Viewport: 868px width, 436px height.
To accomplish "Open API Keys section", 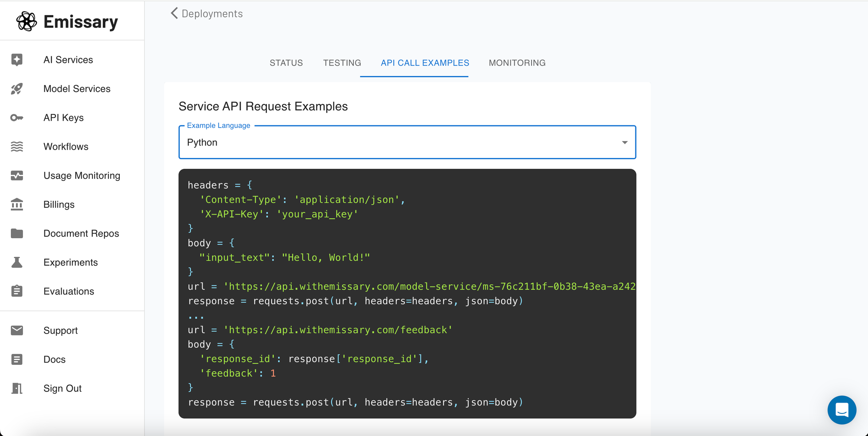I will tap(63, 118).
